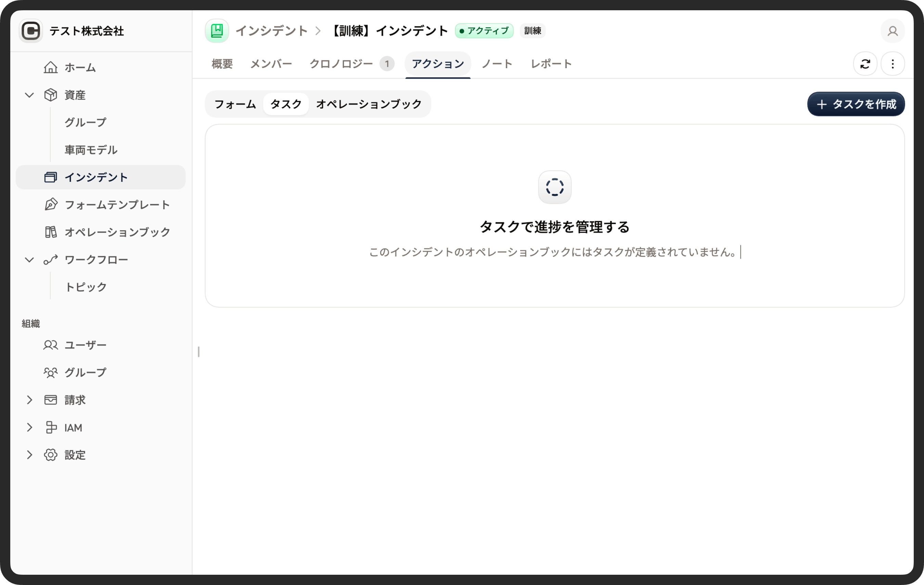This screenshot has height=585, width=924.
Task: Open the three-dot more options menu
Action: point(893,64)
